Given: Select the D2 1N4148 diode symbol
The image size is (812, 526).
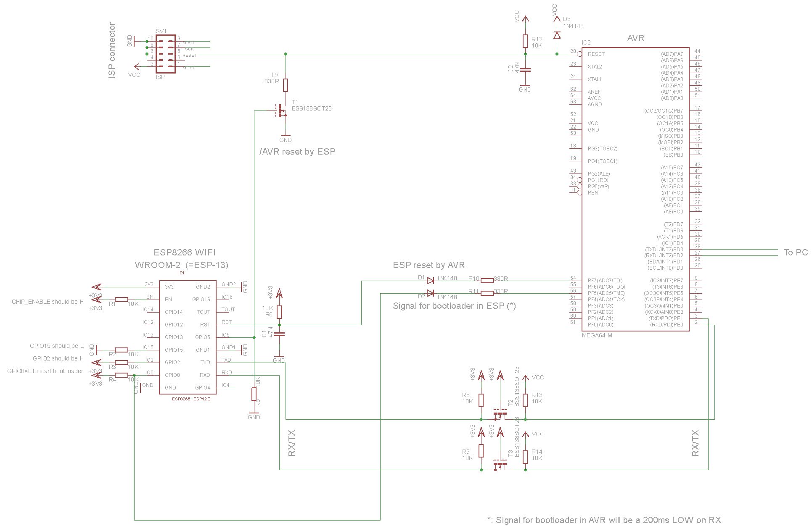Looking at the screenshot, I should (430, 293).
